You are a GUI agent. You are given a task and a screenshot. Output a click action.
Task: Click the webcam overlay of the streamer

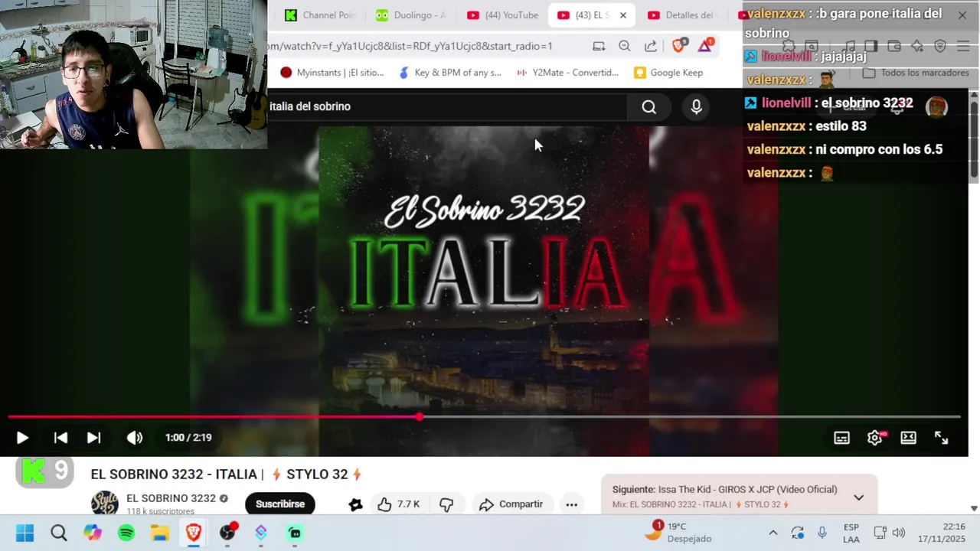(133, 74)
